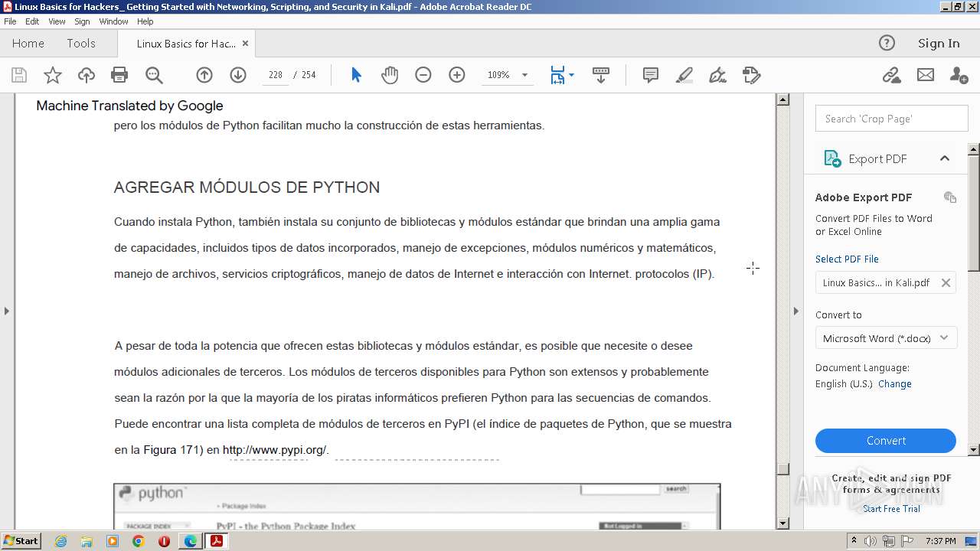Open the Sign menu
The image size is (980, 551).
pos(82,21)
